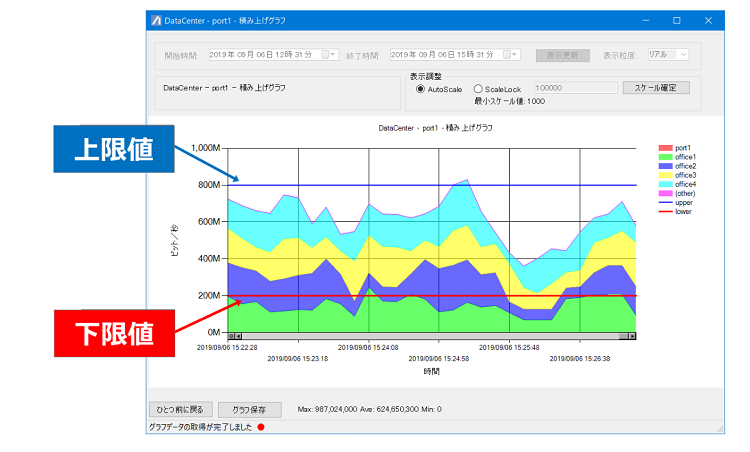750x452 pixels.
Task: Click the ひとつ前に戻る button
Action: pos(180,409)
